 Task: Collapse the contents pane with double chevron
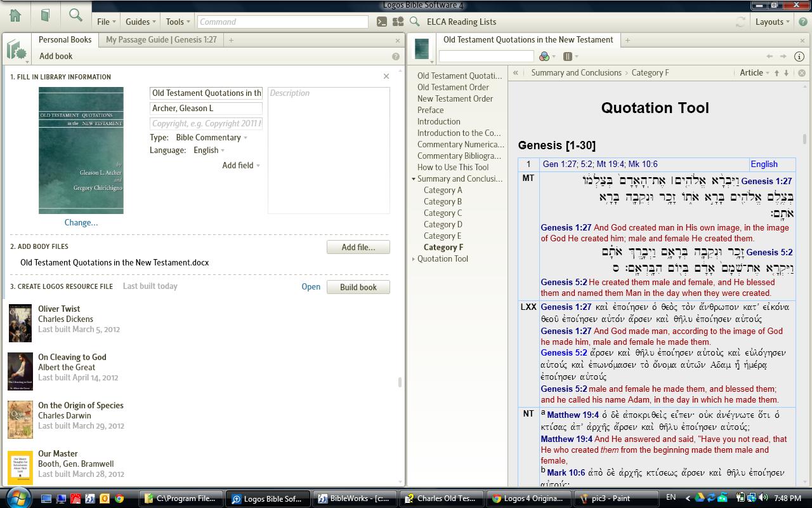pyautogui.click(x=516, y=72)
